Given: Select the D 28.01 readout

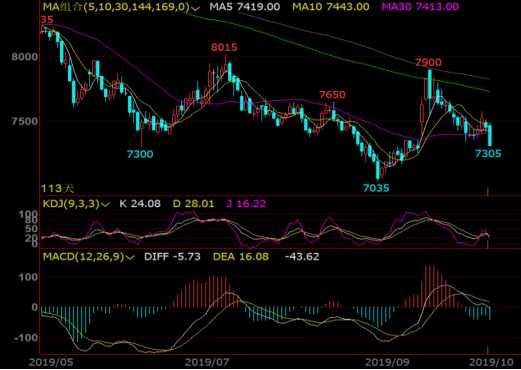Looking at the screenshot, I should coord(193,203).
